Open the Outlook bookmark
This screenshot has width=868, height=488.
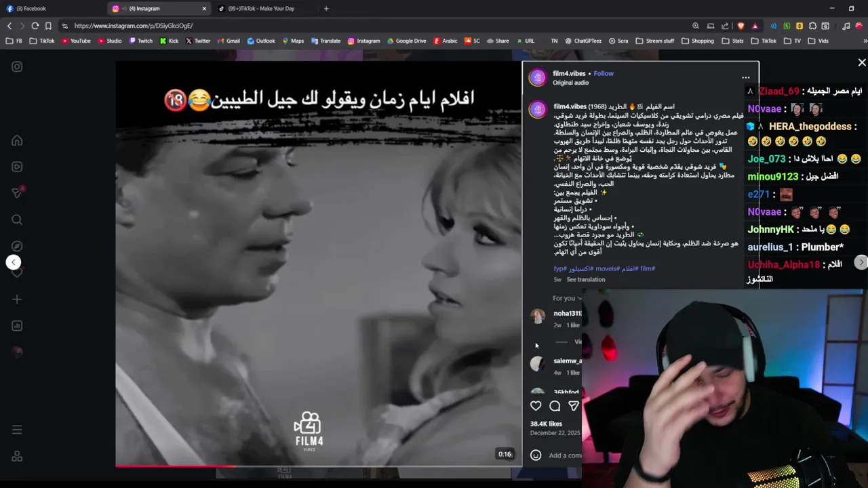pyautogui.click(x=261, y=41)
